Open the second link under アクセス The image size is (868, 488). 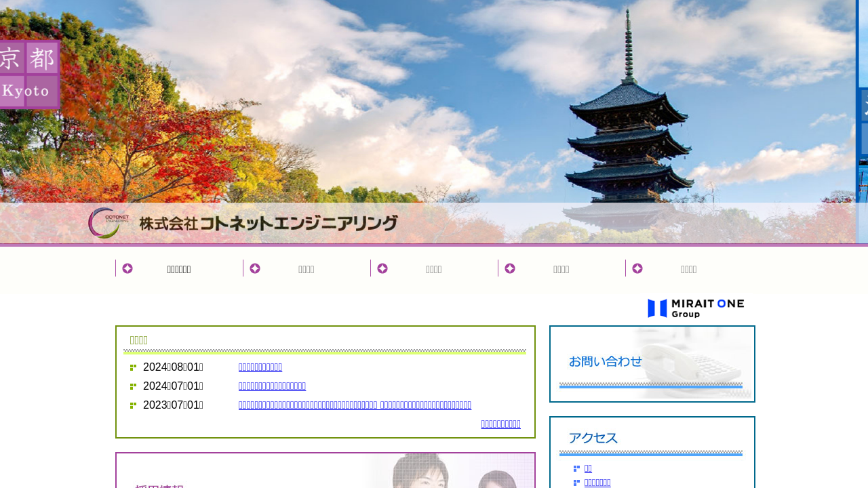pos(597,483)
